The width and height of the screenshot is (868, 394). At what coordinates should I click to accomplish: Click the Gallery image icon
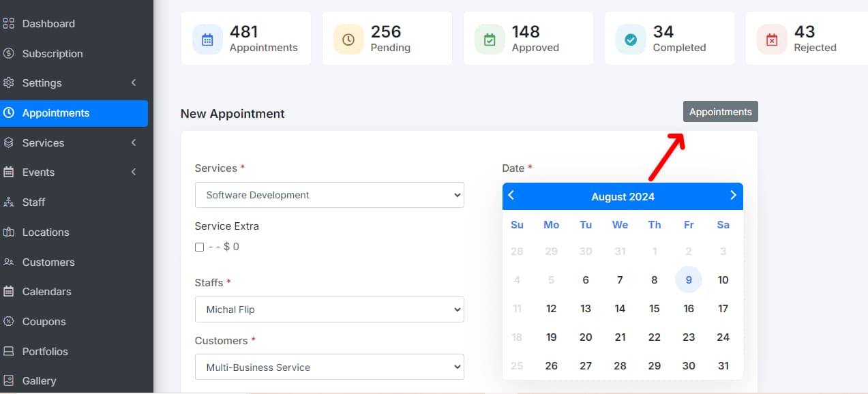pos(9,381)
